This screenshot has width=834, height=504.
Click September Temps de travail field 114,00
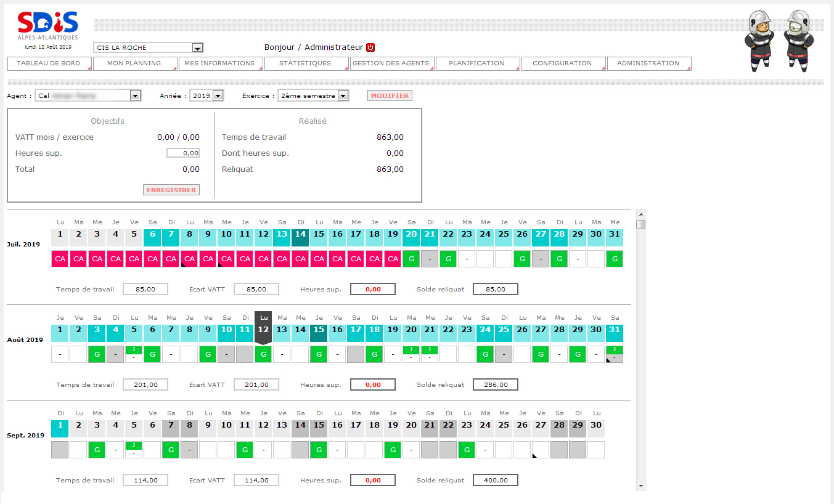[x=145, y=480]
